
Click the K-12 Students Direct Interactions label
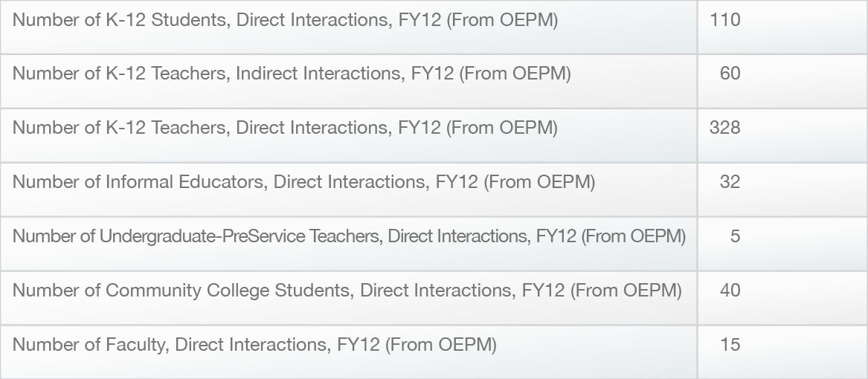tap(285, 20)
